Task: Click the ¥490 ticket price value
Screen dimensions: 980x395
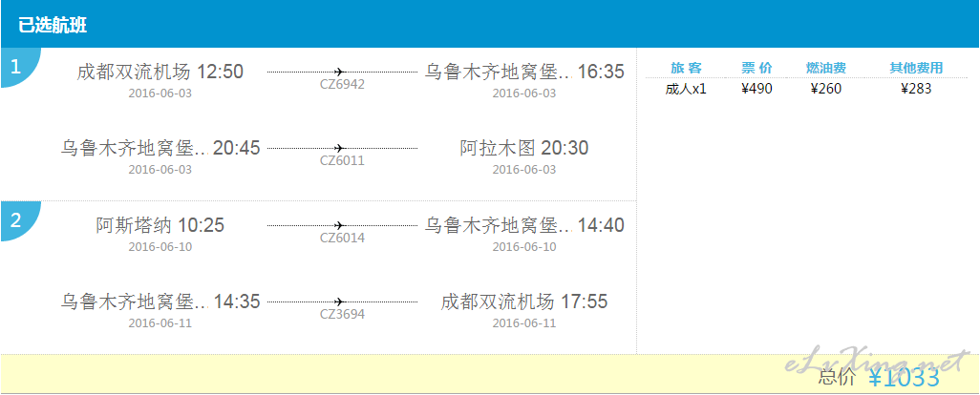Action: [x=756, y=90]
